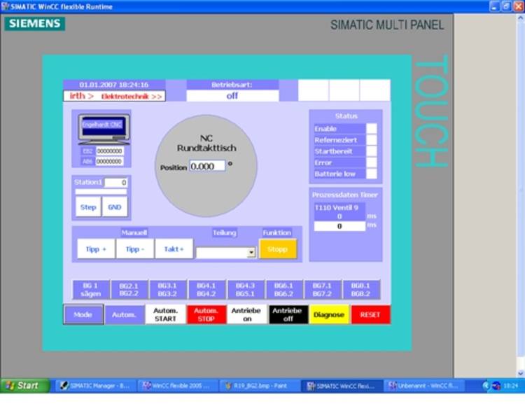Click the Betriebsart off field

232,96
